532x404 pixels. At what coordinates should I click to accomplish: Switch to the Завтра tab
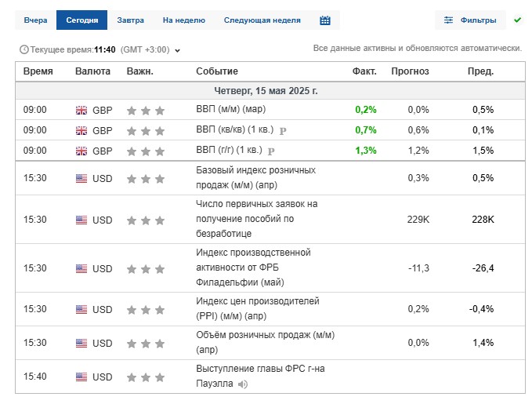[130, 20]
